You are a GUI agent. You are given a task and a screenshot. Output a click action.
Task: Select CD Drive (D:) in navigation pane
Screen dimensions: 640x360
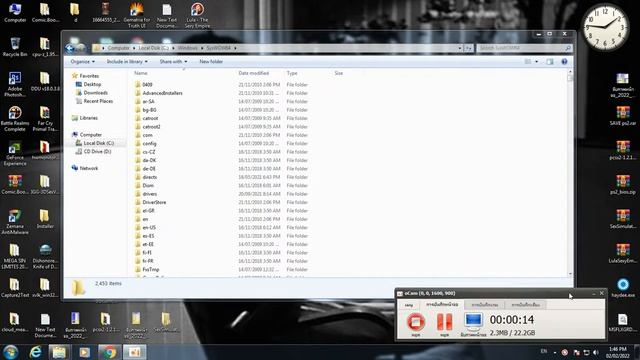pyautogui.click(x=97, y=151)
